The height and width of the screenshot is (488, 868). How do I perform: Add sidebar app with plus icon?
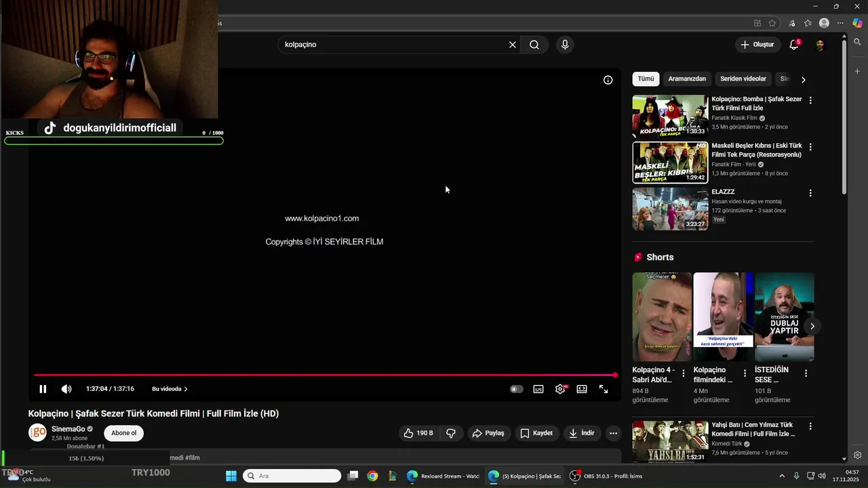[858, 70]
